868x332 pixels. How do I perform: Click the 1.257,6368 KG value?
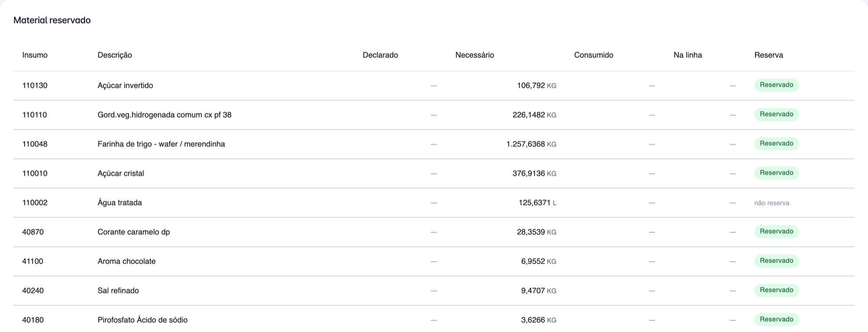[531, 144]
